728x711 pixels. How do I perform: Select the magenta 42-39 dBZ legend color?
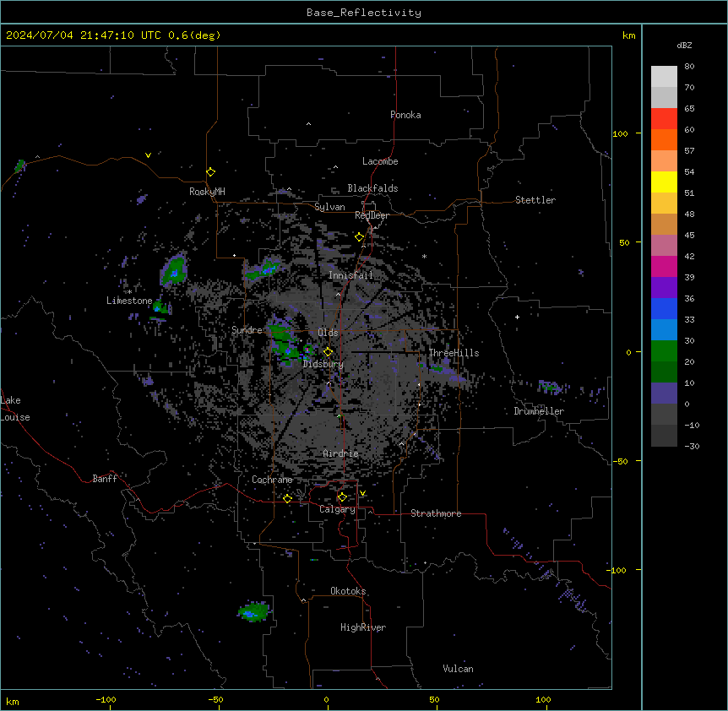(664, 266)
